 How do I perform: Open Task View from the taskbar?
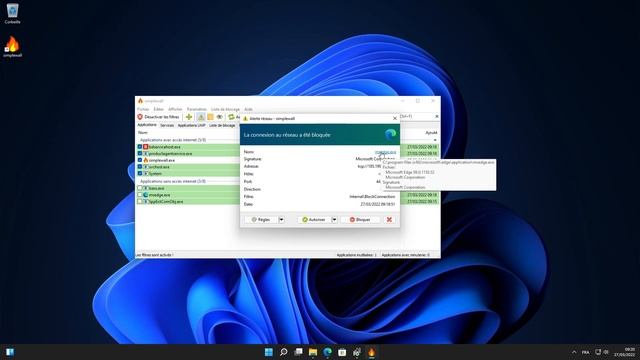click(x=298, y=352)
